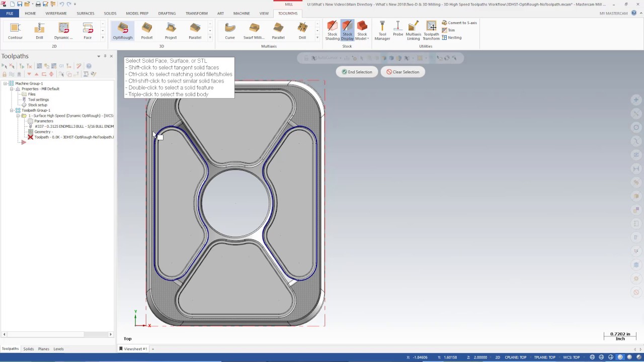
Task: Click the Save icon in quick access toolbar
Action: point(20,4)
